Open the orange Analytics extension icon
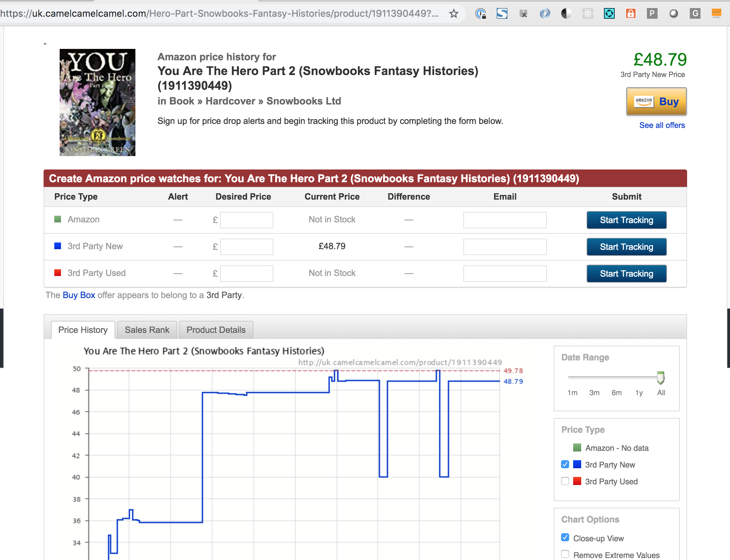Viewport: 730px width, 560px height. point(716,13)
